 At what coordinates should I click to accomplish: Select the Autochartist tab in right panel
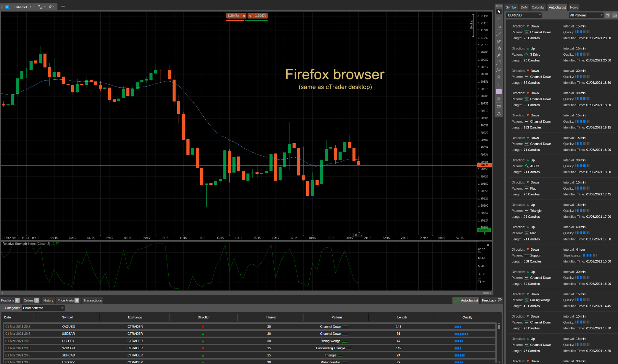(x=557, y=7)
